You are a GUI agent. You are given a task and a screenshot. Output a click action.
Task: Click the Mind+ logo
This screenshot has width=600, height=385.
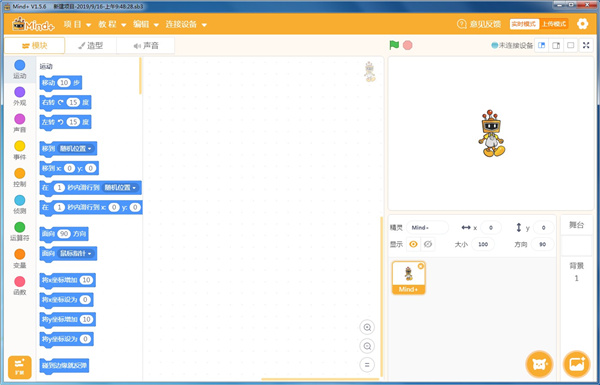(x=33, y=24)
